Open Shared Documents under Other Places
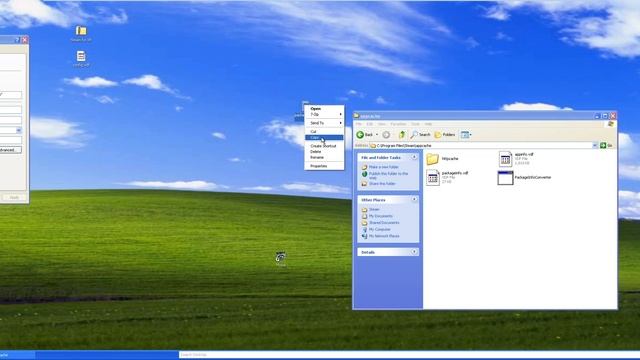 384,223
